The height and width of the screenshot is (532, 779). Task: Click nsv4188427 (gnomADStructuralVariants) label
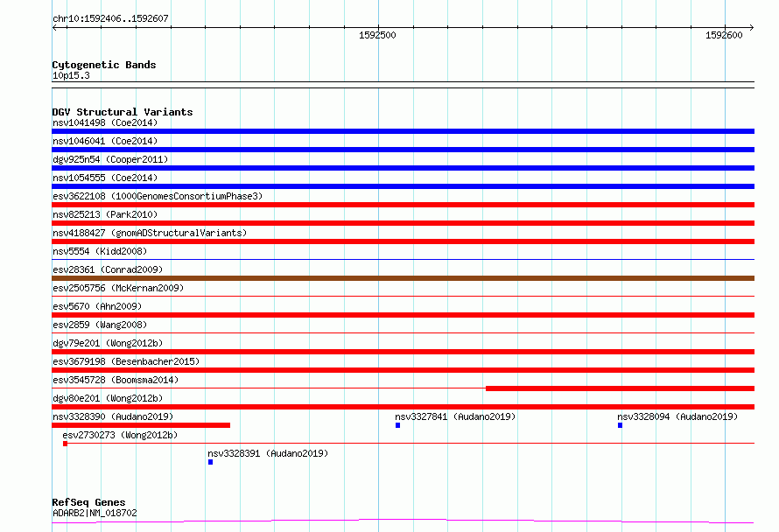click(150, 233)
